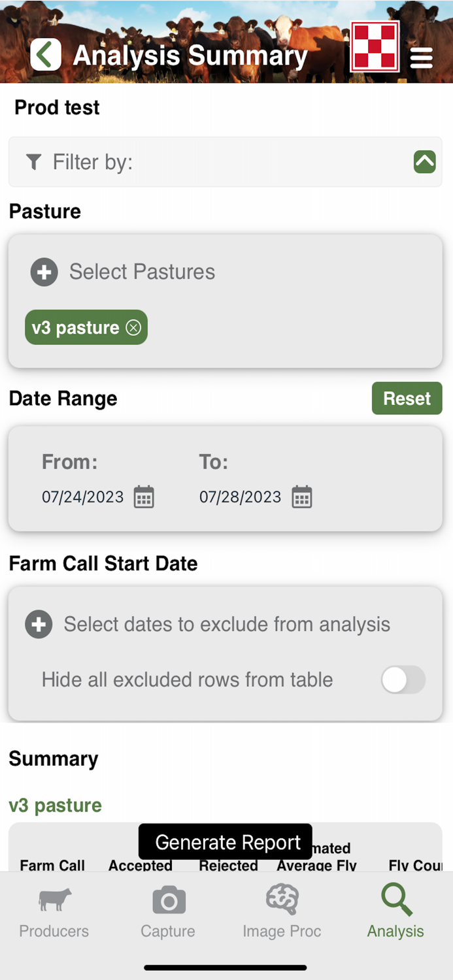Switch to the Capture tab
Screen dimensions: 453x980
pyautogui.click(x=168, y=913)
